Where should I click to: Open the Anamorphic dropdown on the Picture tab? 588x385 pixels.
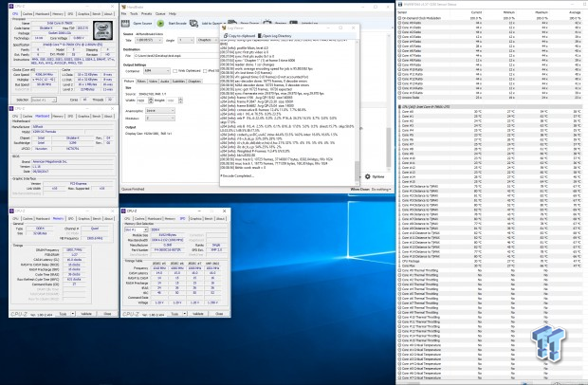(x=159, y=111)
